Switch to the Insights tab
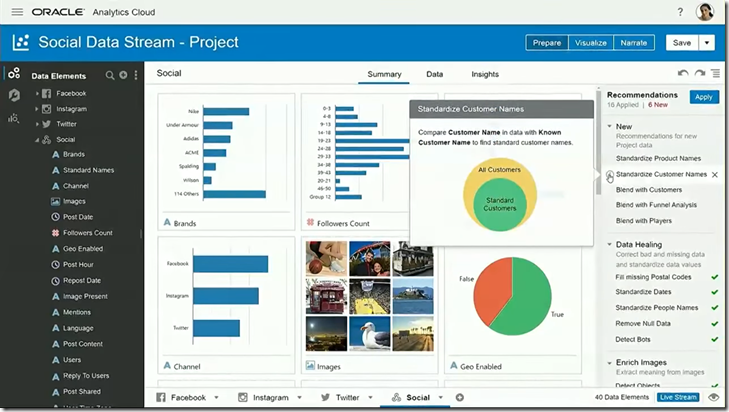 pyautogui.click(x=485, y=74)
